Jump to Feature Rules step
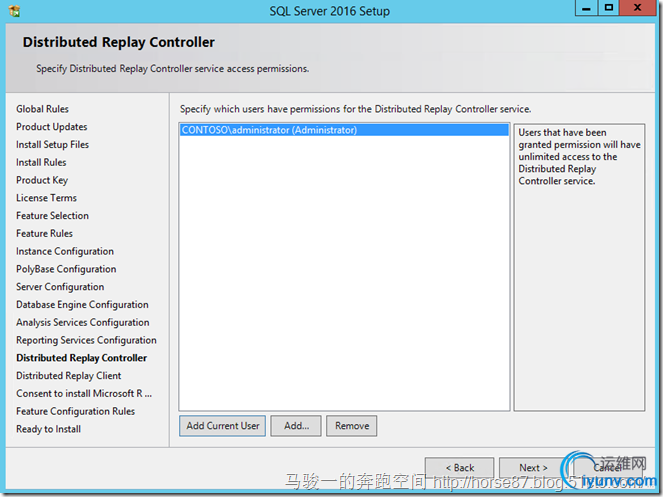The image size is (663, 497). coord(44,233)
